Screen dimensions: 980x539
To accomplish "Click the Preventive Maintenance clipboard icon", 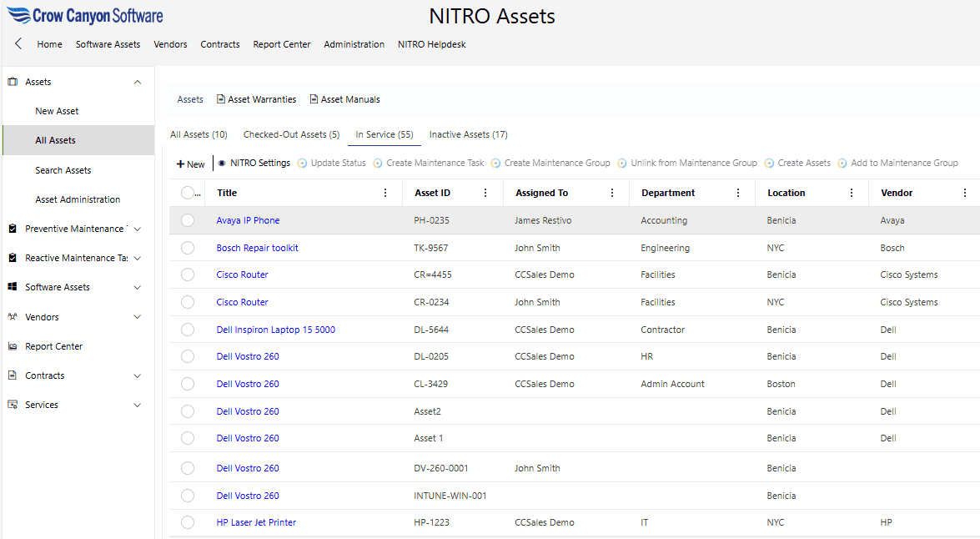I will tap(13, 229).
